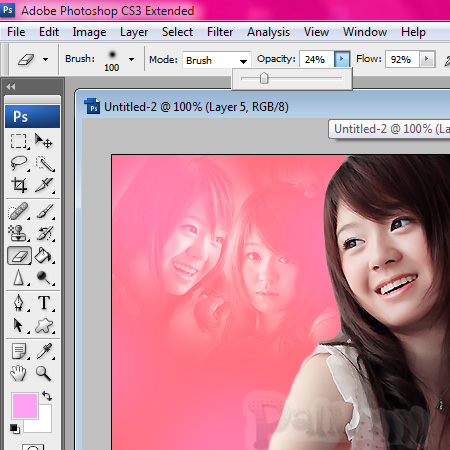450x450 pixels.
Task: Select the Rectangular Marquee tool
Action: click(x=19, y=141)
